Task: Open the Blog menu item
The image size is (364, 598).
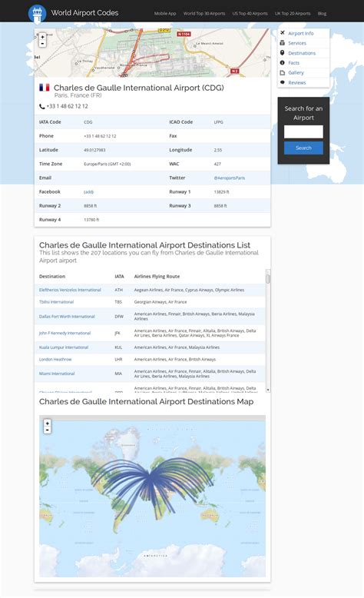Action: point(322,13)
